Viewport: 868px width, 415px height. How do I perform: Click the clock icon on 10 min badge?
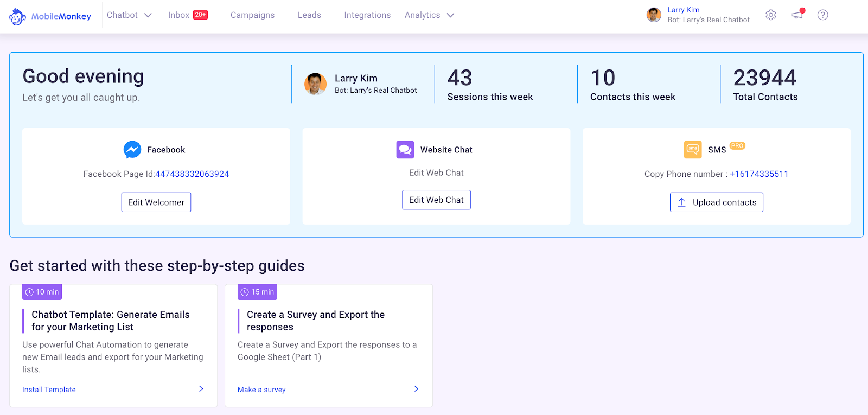30,292
